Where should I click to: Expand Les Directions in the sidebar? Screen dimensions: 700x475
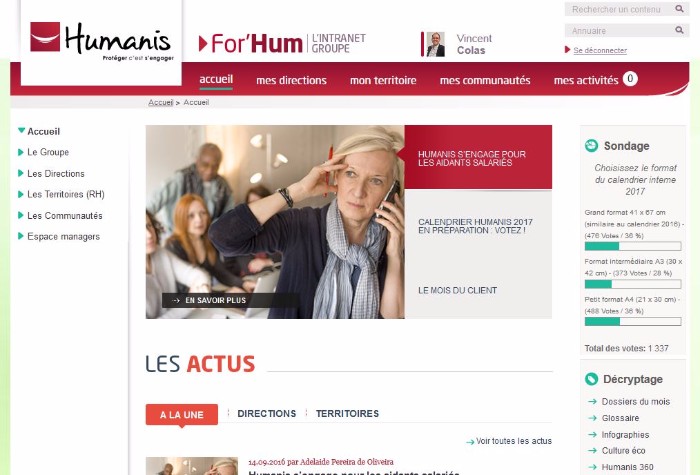pos(21,173)
